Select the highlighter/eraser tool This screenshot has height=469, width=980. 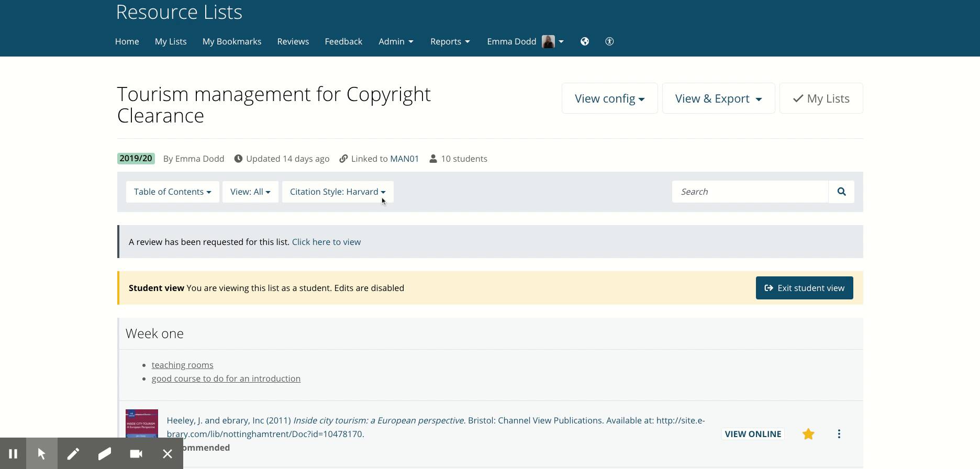(105, 453)
